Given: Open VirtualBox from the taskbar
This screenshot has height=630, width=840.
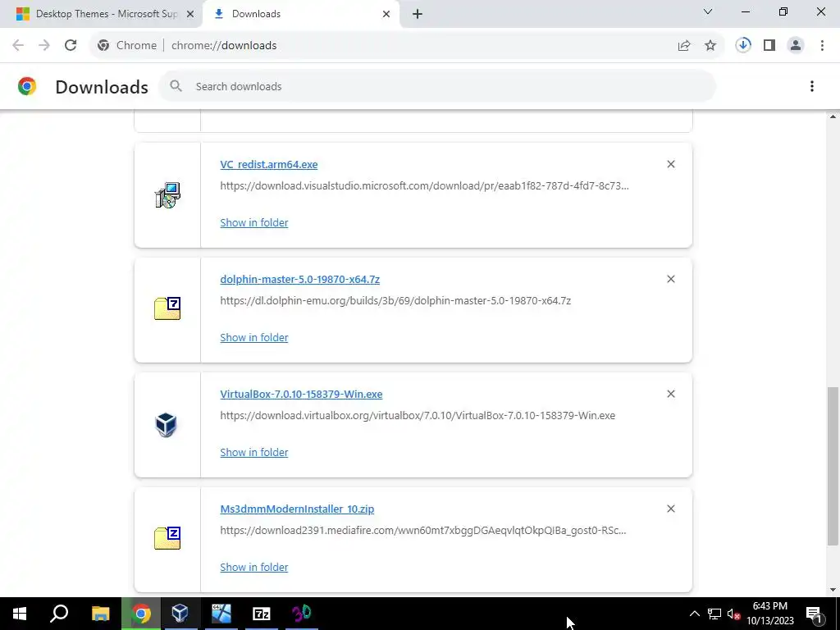Looking at the screenshot, I should click(180, 614).
